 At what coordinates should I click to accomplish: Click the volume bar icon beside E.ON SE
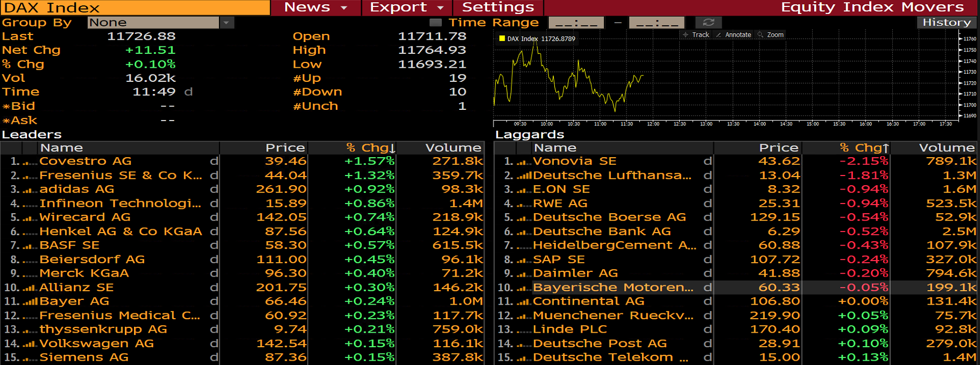(x=524, y=189)
